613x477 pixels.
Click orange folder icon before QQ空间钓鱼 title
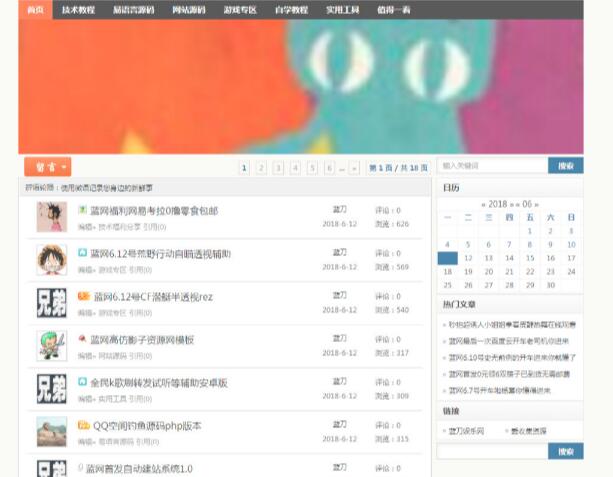(x=84, y=425)
